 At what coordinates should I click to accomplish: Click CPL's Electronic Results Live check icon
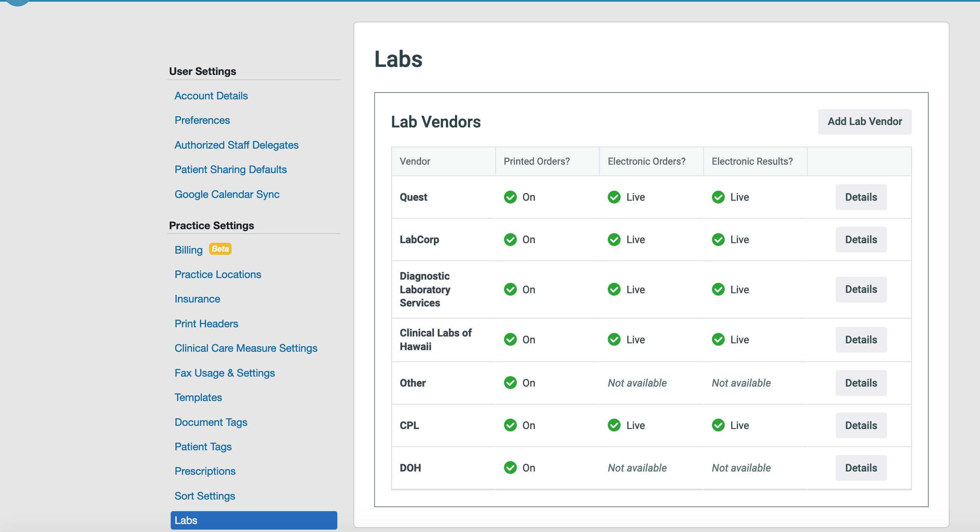tap(718, 425)
